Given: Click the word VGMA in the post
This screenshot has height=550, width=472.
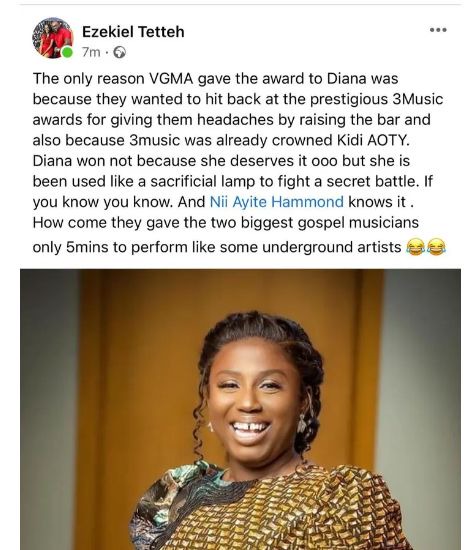Looking at the screenshot, I should [x=171, y=79].
